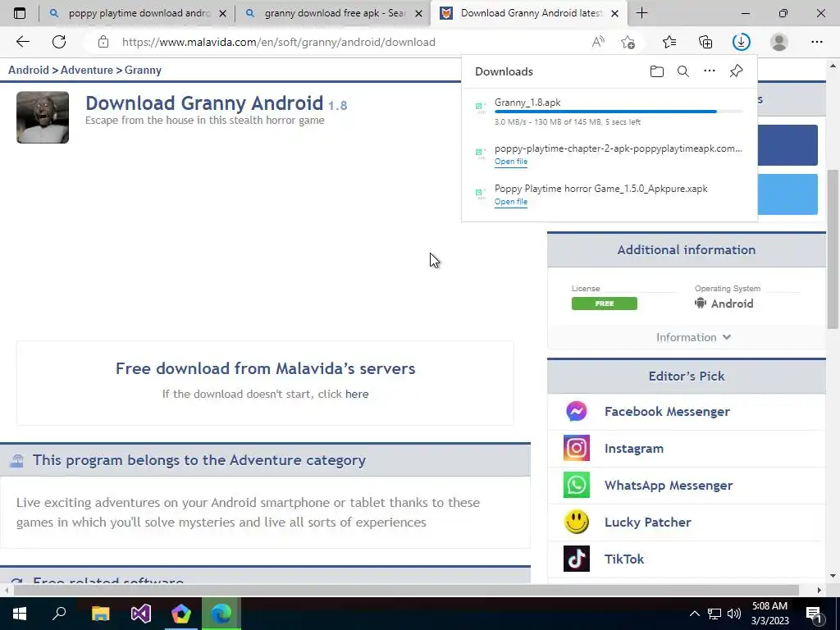Close the poppy playtime search tab
This screenshot has width=840, height=630.
point(223,13)
